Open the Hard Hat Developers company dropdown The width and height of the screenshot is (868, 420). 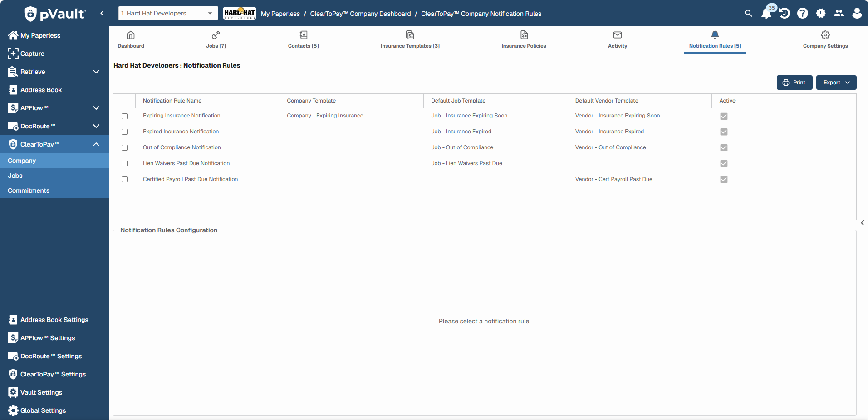point(168,13)
